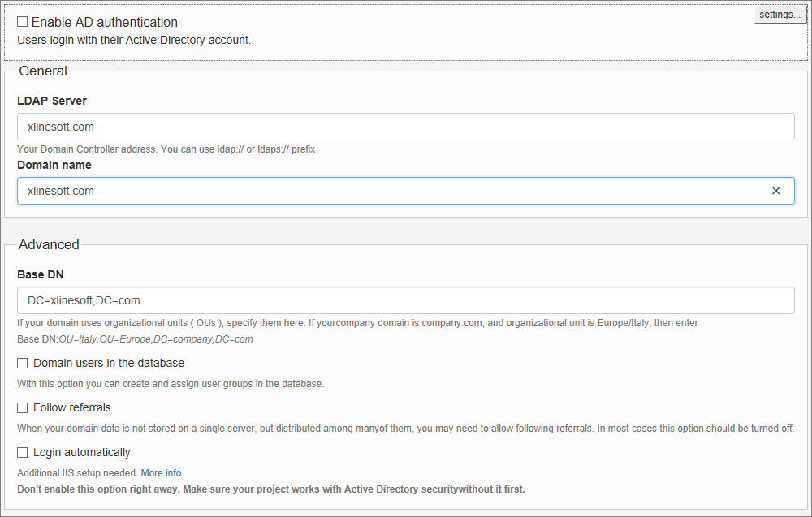The width and height of the screenshot is (812, 517).
Task: Click the Advanced section header
Action: click(x=49, y=244)
